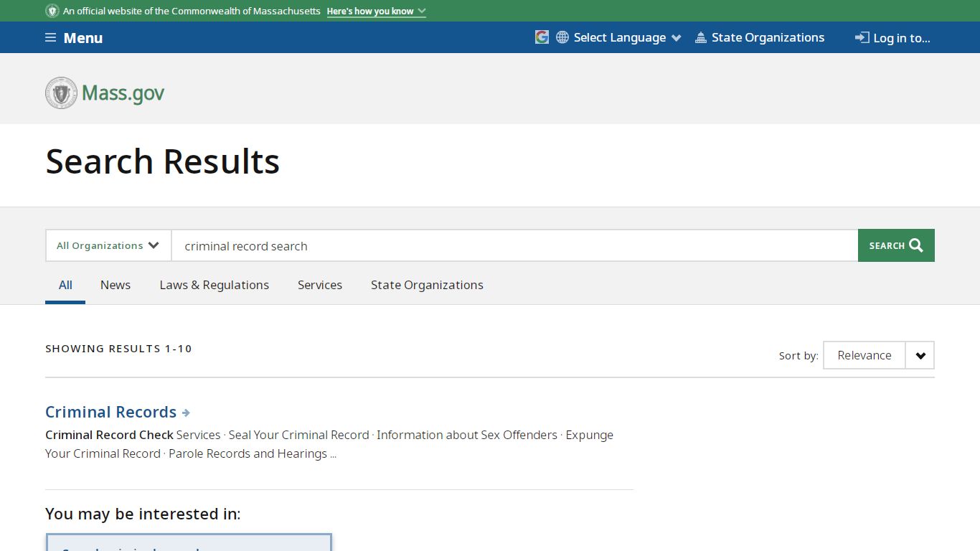Select the All results tab
The width and height of the screenshot is (980, 551).
tap(65, 285)
